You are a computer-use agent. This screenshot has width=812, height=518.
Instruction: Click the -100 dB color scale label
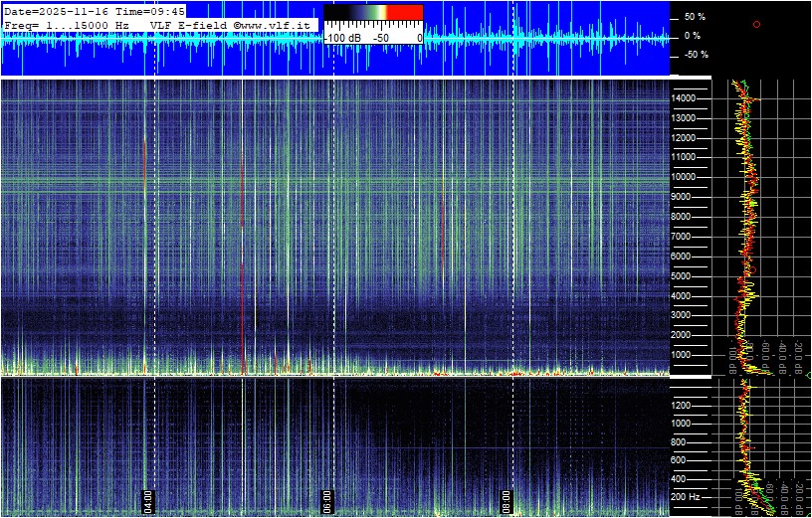(x=344, y=37)
